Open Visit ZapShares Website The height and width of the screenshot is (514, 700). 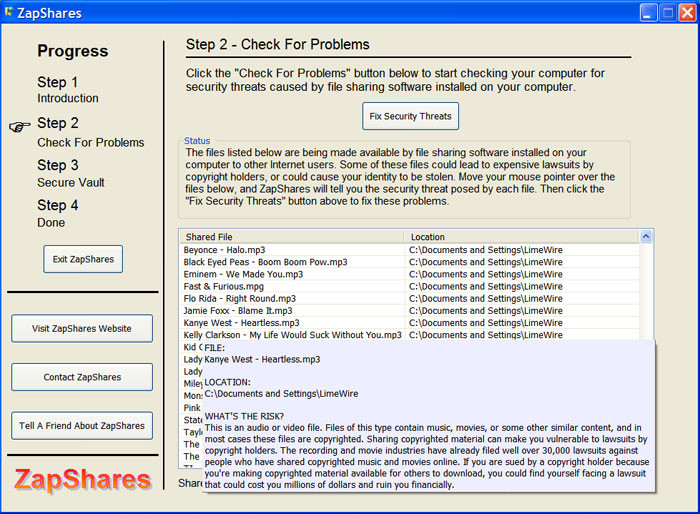pyautogui.click(x=82, y=328)
